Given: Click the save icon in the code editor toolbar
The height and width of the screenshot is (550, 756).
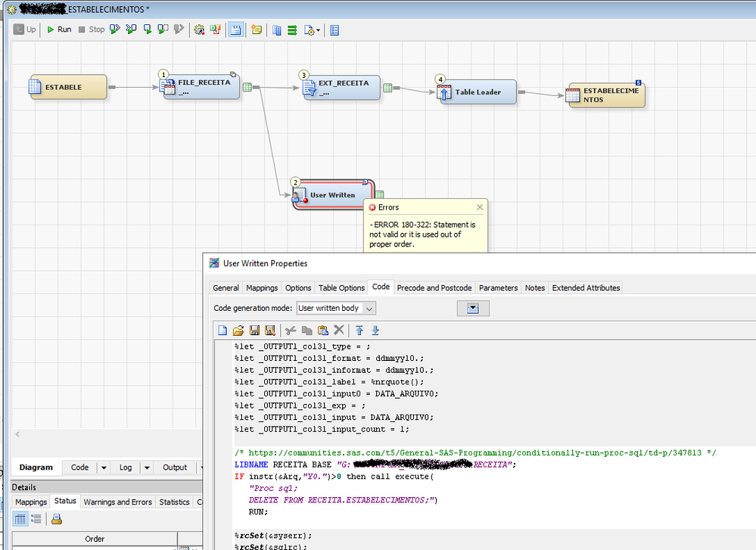Looking at the screenshot, I should coord(254,330).
